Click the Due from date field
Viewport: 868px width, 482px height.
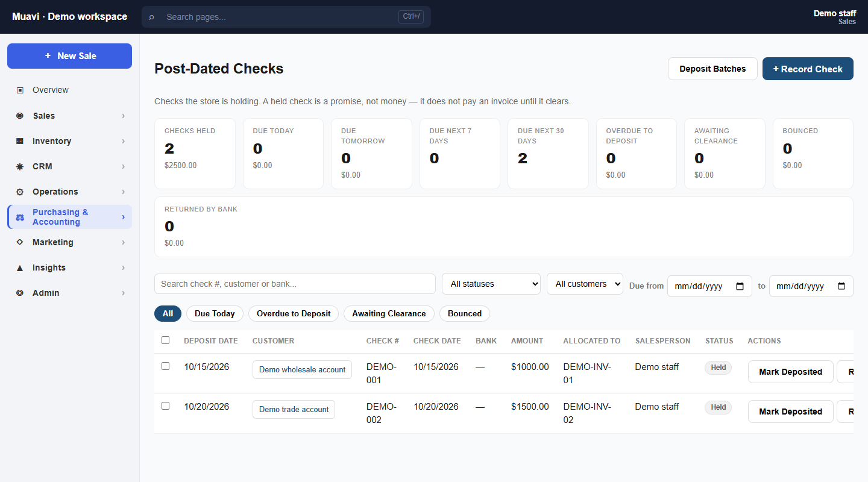tap(709, 286)
